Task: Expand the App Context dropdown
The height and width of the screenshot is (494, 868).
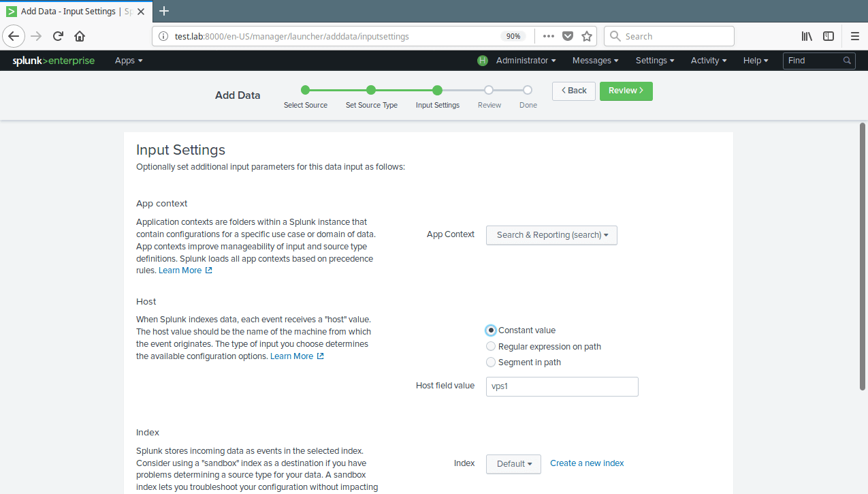Action: pos(551,235)
